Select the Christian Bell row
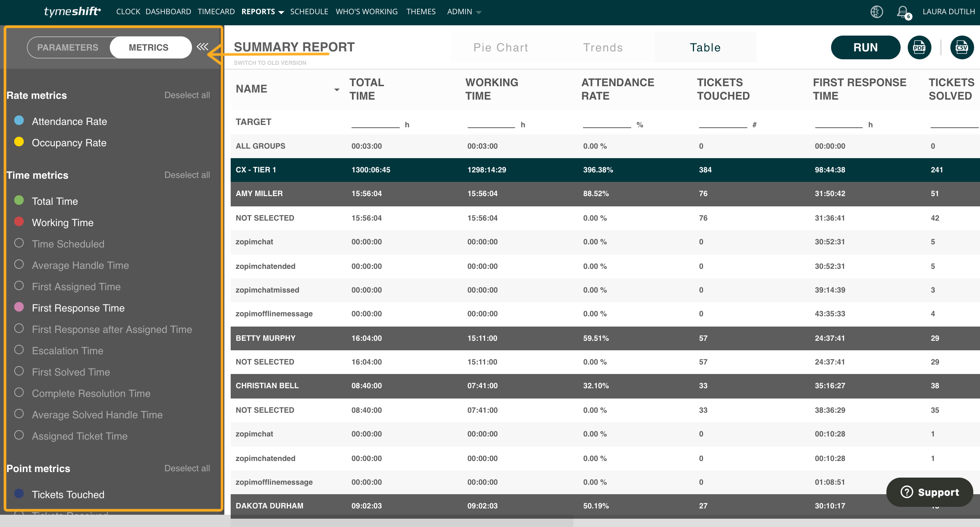Image resolution: width=980 pixels, height=527 pixels. click(605, 386)
